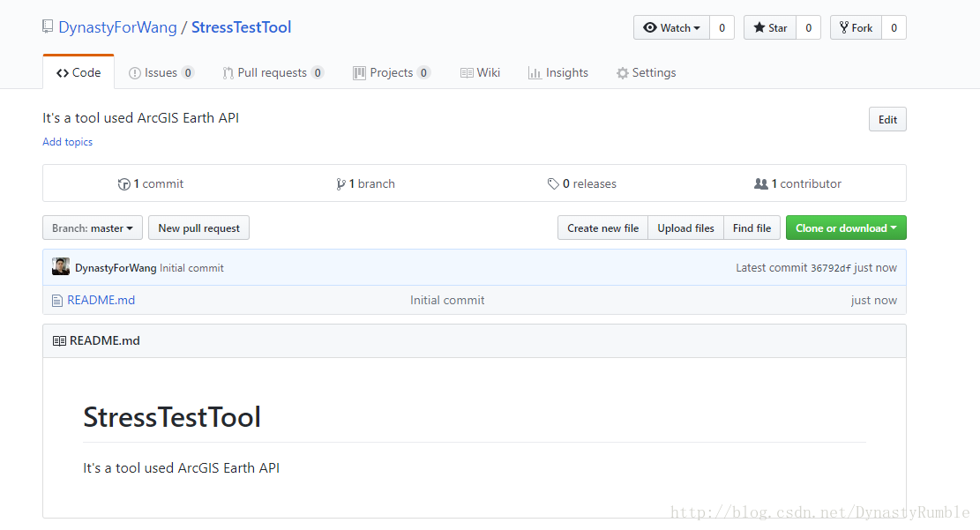Image resolution: width=980 pixels, height=530 pixels.
Task: Click the StressTestTool heading in README
Action: 172,417
